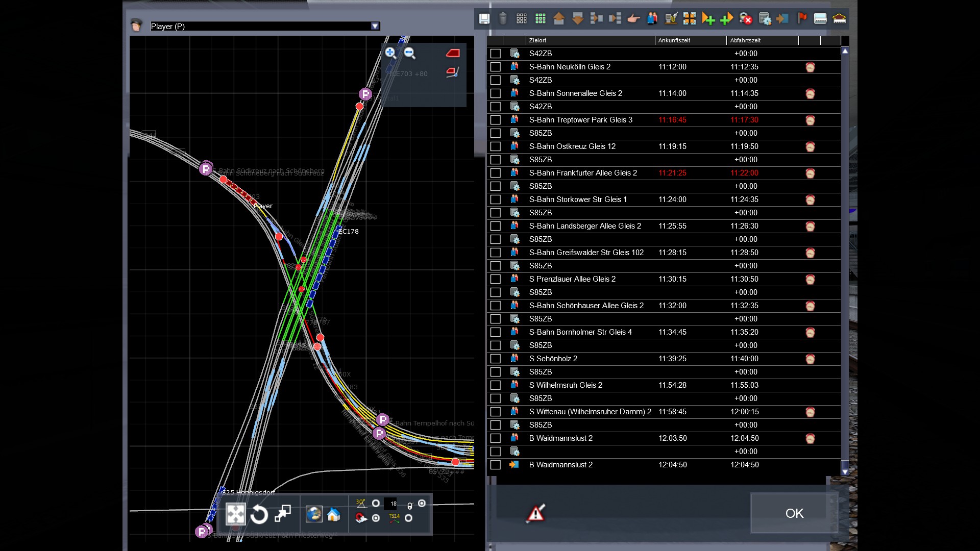Click the save floppy disk icon

coord(484,19)
